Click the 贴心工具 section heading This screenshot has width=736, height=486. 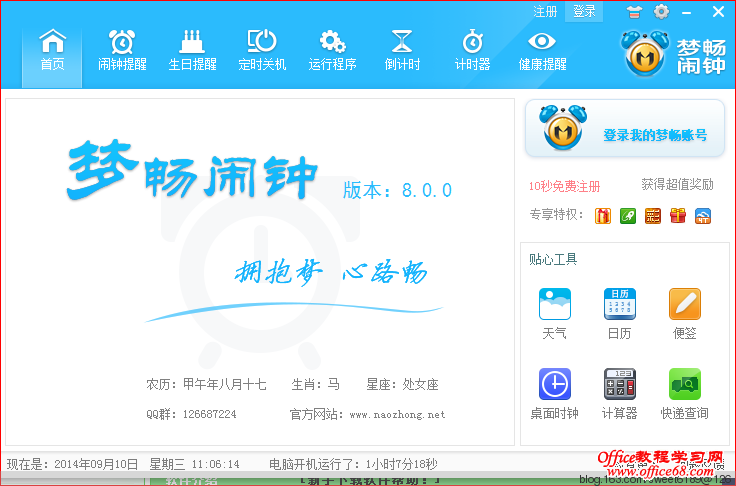click(x=553, y=259)
